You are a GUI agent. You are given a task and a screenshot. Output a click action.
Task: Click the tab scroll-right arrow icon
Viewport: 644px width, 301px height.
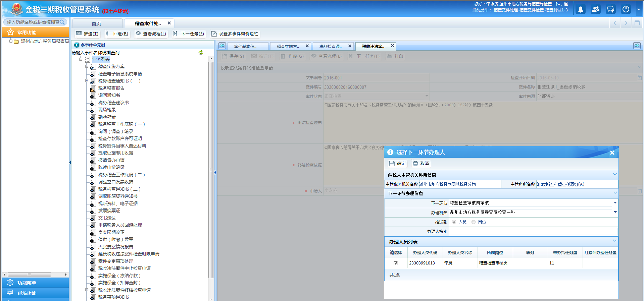(x=637, y=46)
